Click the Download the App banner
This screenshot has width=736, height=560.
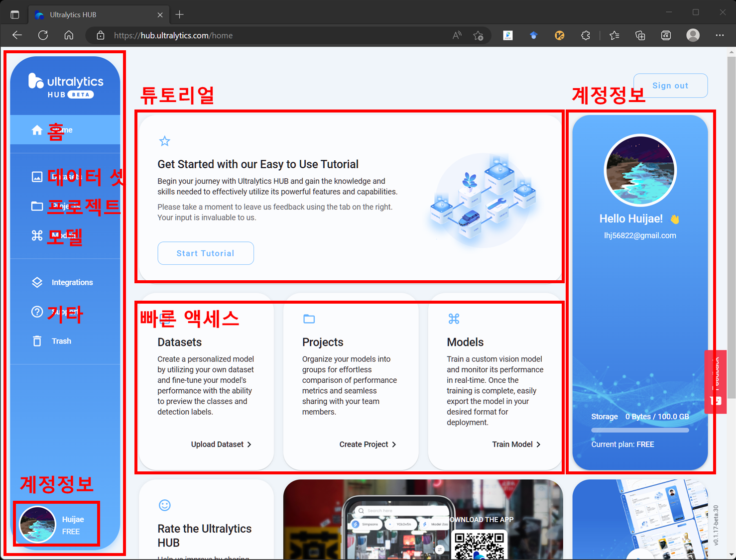pos(423,519)
